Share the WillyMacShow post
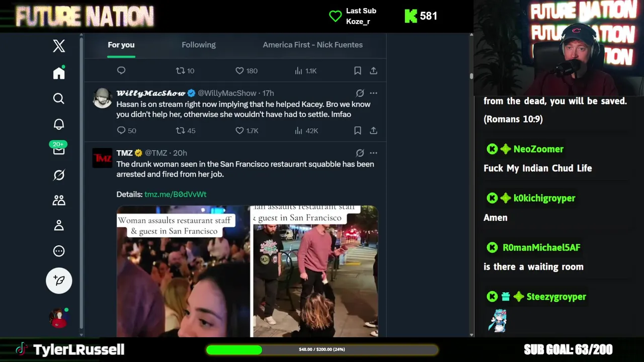Viewport: 644px width, 362px height. click(x=373, y=131)
